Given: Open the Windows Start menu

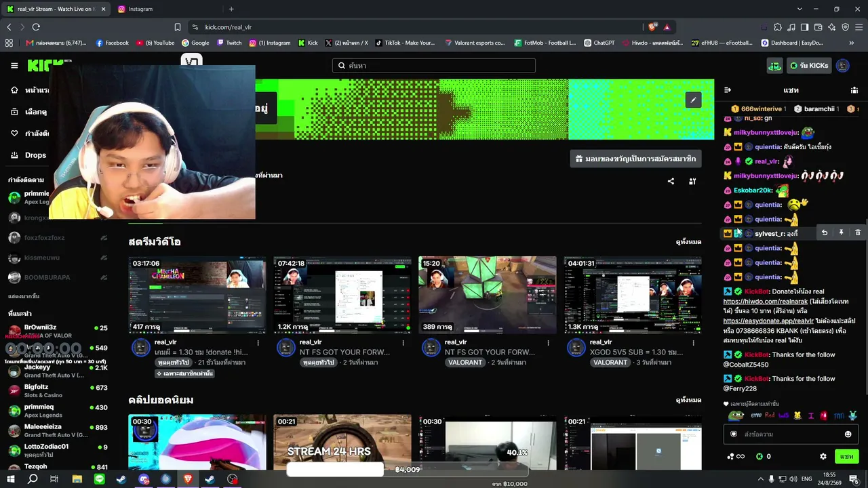Looking at the screenshot, I should pos(10,479).
